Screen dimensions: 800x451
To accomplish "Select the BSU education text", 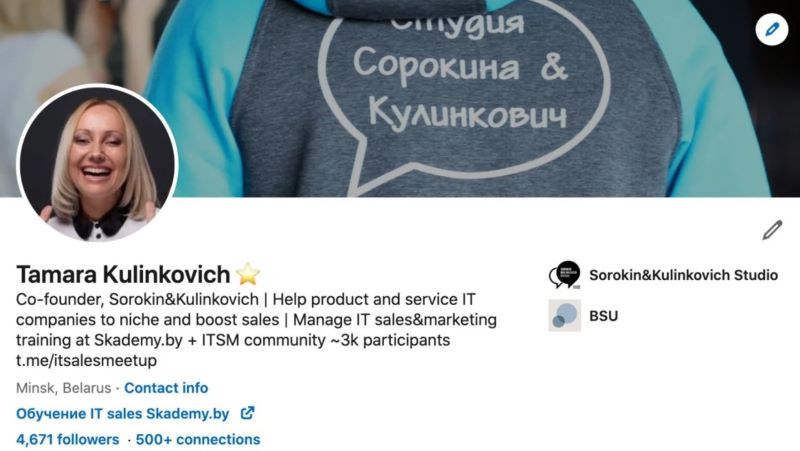I will (x=604, y=316).
